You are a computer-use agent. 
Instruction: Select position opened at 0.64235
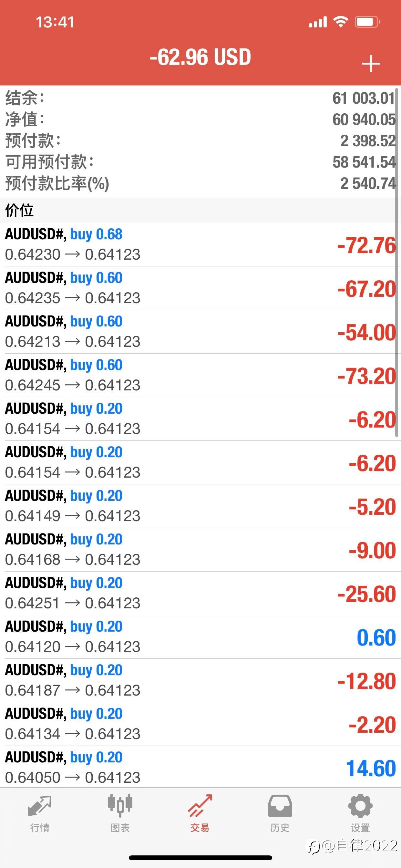[x=200, y=288]
